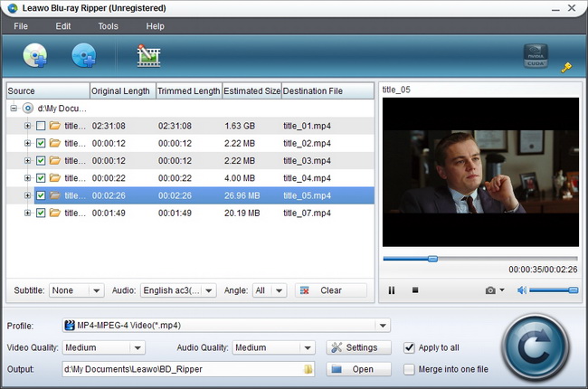The image size is (588, 389).
Task: Click the key registration icon
Action: 566,68
